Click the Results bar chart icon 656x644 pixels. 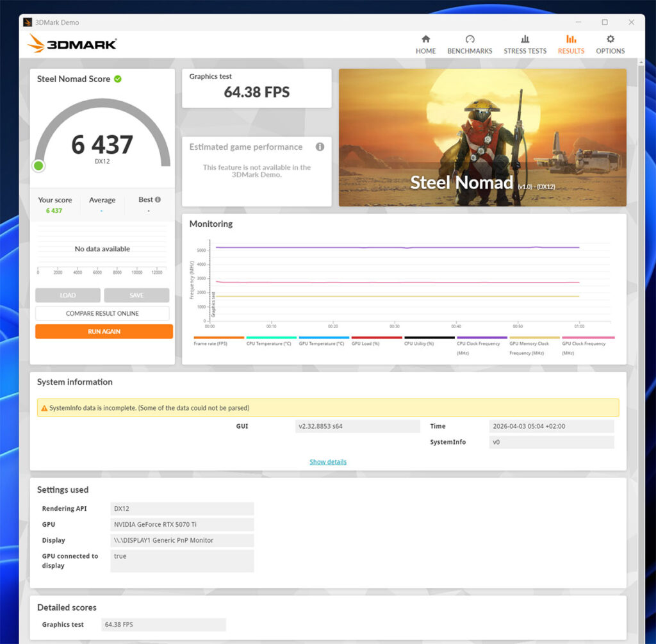coord(571,39)
